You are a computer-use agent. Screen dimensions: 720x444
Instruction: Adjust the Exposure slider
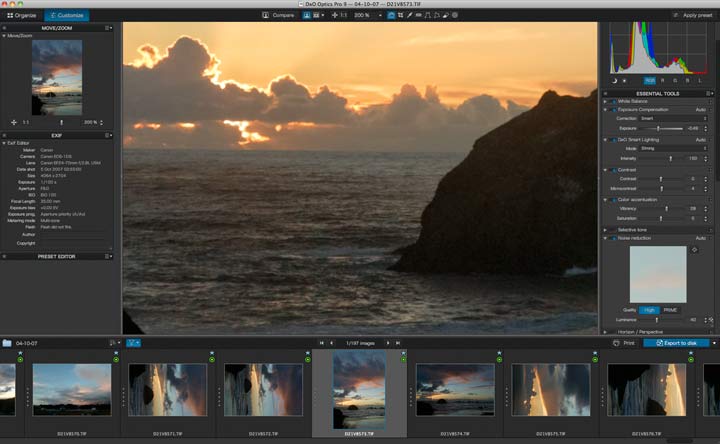[x=660, y=128]
